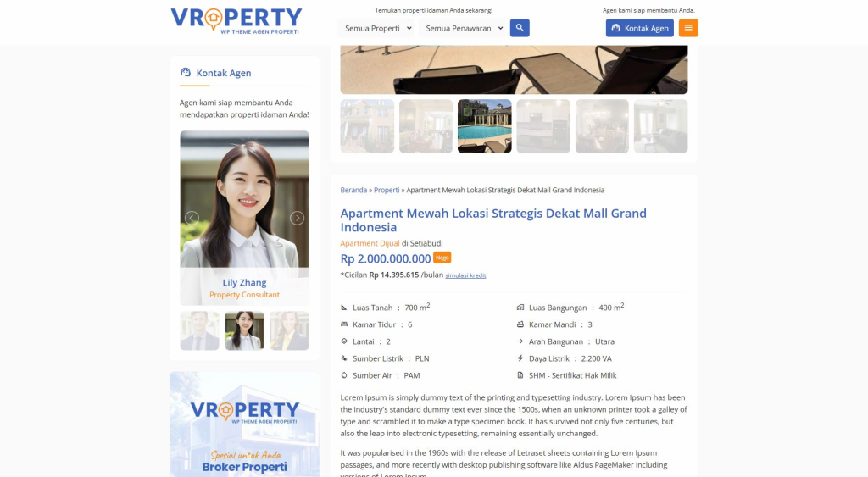Show next agent with right arrow

pyautogui.click(x=298, y=218)
